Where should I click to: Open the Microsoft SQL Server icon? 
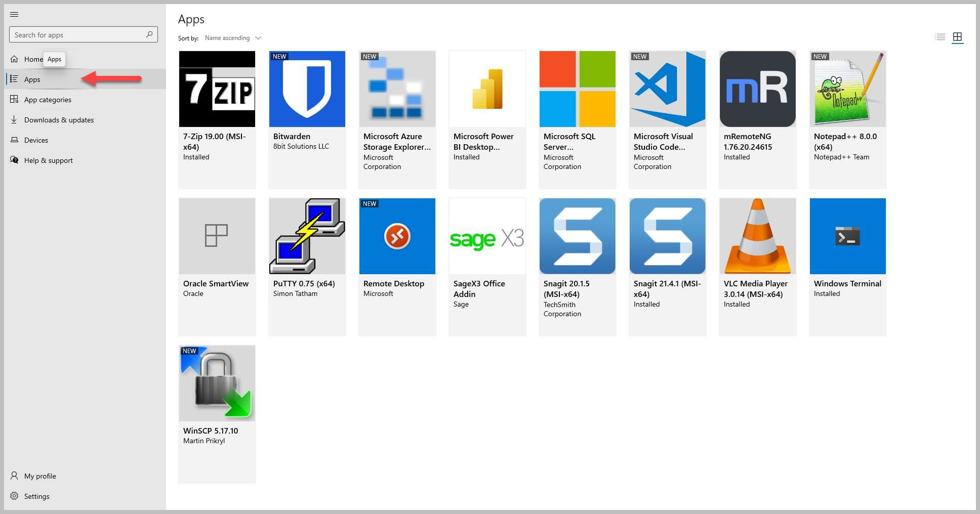click(578, 89)
